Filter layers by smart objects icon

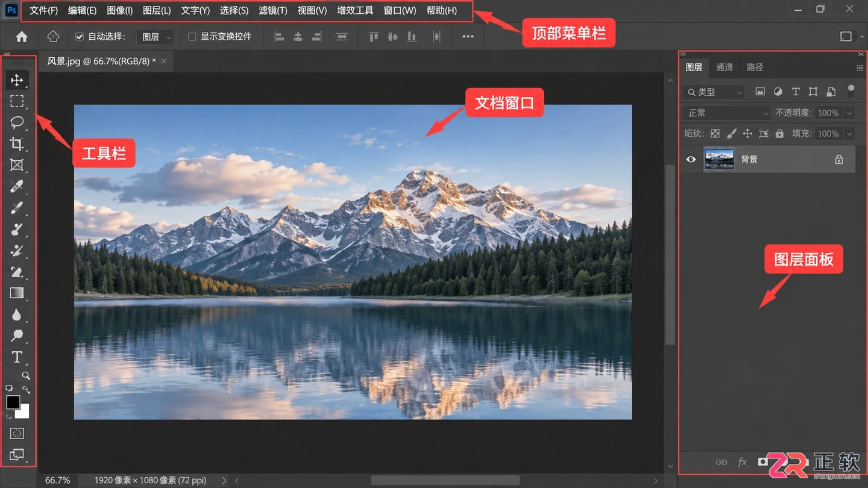tap(831, 92)
